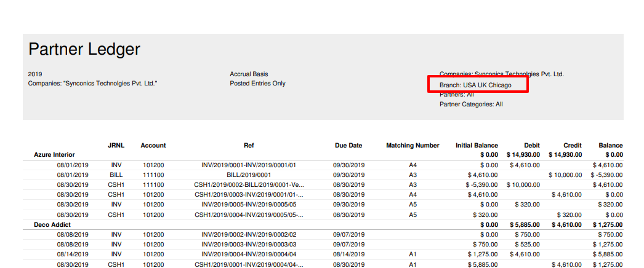644x268 pixels.
Task: Open the Azure Interior partner group row
Action: [x=54, y=155]
